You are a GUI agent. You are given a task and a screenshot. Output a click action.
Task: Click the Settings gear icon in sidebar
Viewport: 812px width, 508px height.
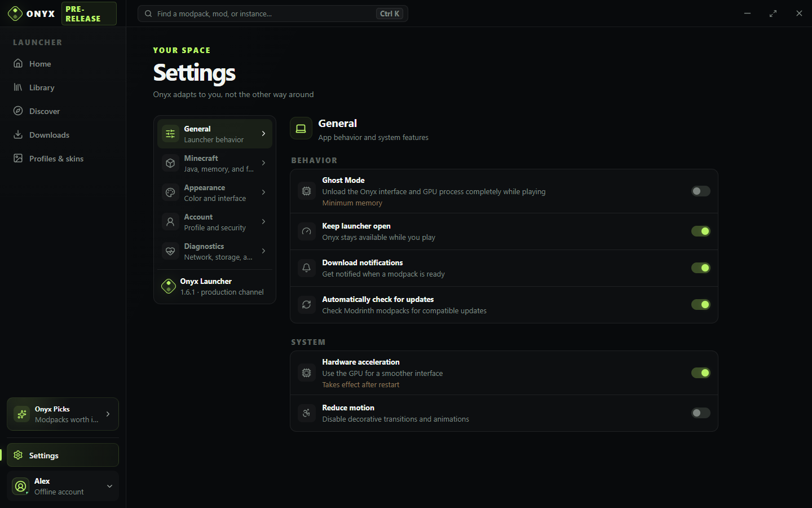(18, 455)
